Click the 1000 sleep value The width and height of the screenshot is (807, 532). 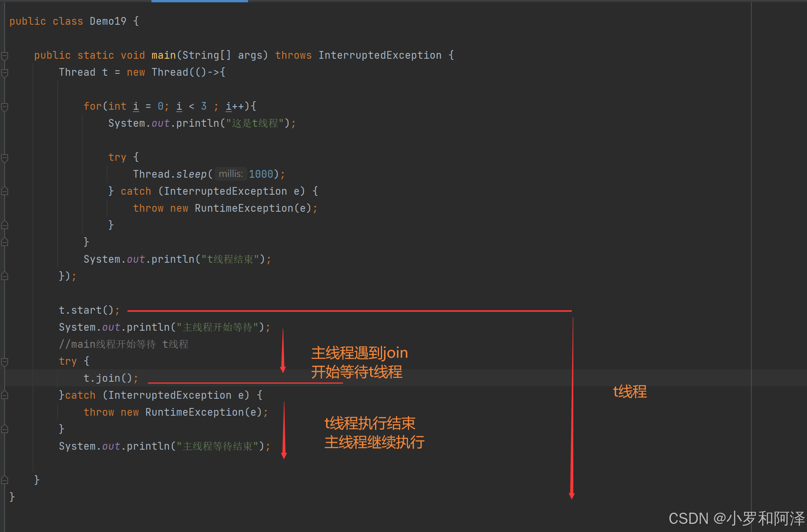tap(261, 174)
